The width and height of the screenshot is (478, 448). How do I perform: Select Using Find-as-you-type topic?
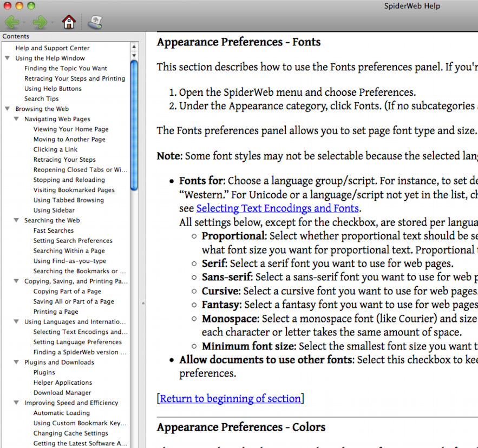pos(70,261)
